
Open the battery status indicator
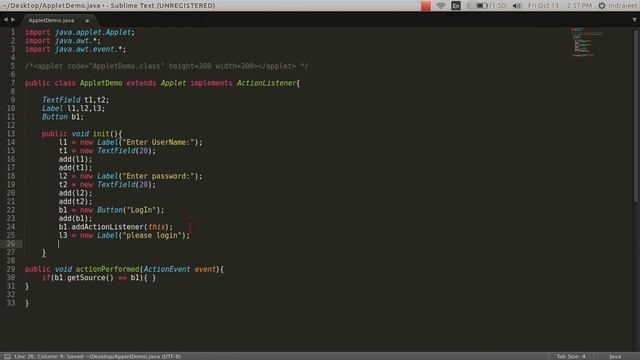pyautogui.click(x=491, y=6)
